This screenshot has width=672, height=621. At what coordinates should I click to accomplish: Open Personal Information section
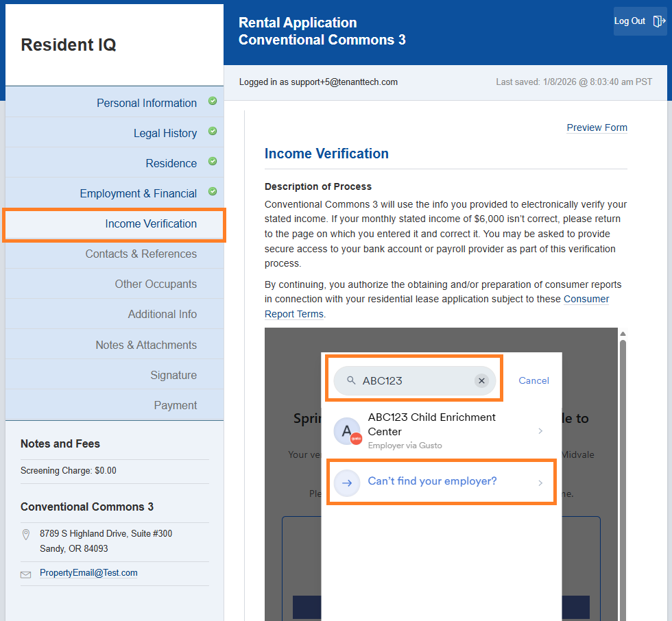pyautogui.click(x=147, y=103)
